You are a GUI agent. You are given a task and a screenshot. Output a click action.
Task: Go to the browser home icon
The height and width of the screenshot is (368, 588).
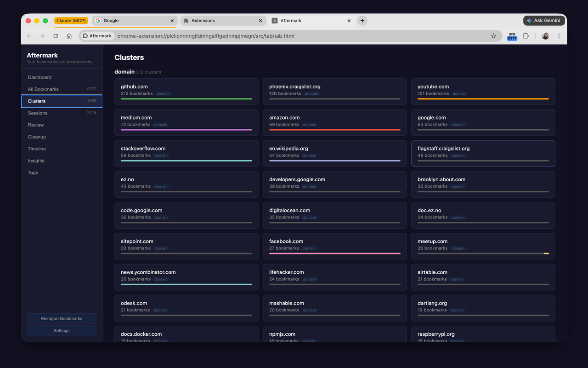point(69,36)
